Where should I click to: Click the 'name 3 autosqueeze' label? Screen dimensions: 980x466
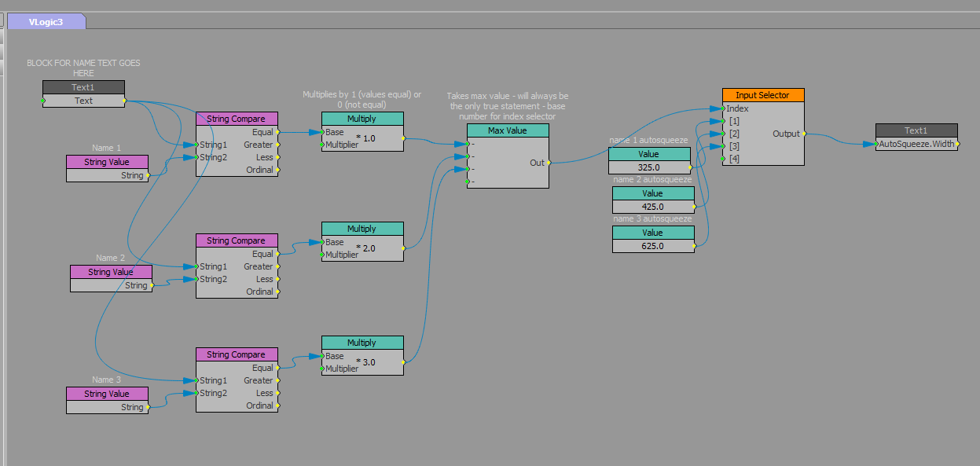tap(652, 218)
